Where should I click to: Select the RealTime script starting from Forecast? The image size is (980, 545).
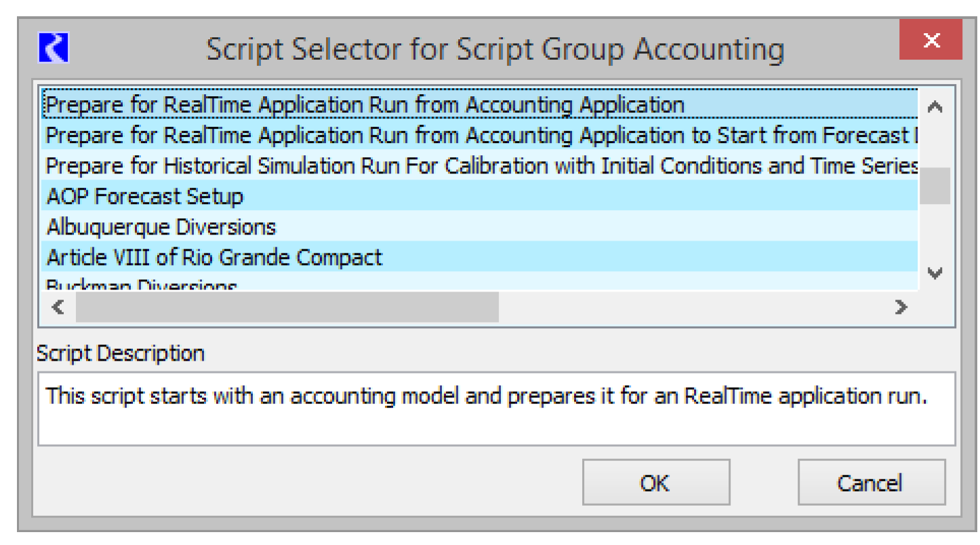[474, 136]
